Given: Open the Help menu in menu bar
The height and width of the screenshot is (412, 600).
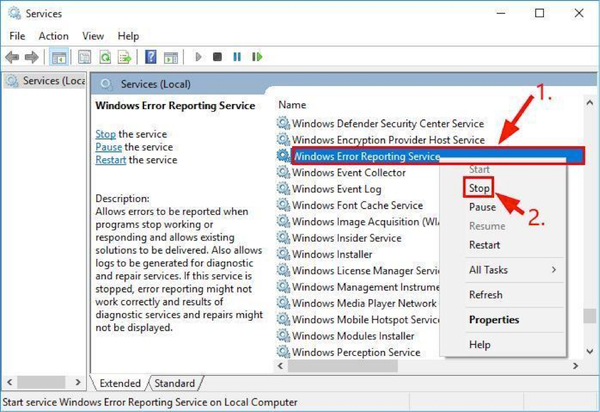Looking at the screenshot, I should pyautogui.click(x=128, y=36).
